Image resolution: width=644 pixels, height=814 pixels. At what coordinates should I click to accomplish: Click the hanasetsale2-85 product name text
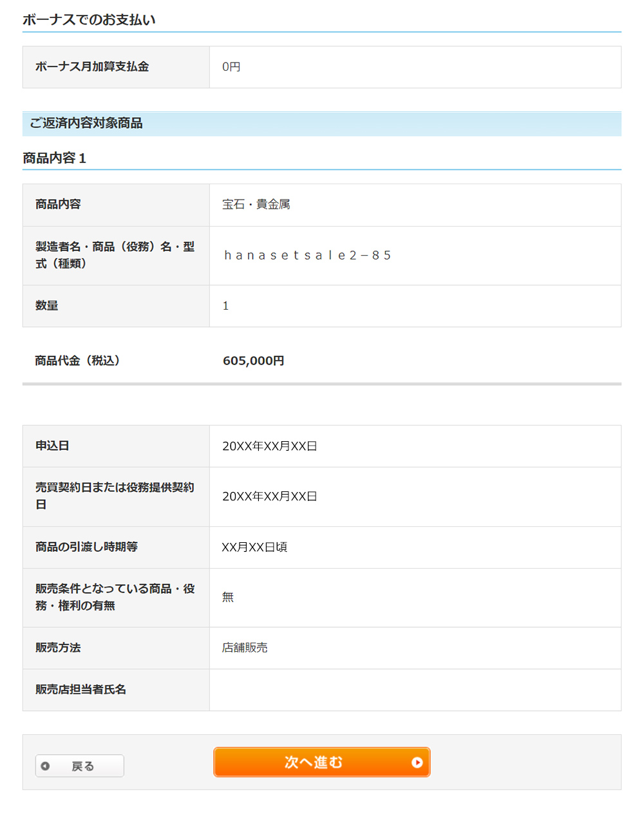pyautogui.click(x=307, y=255)
